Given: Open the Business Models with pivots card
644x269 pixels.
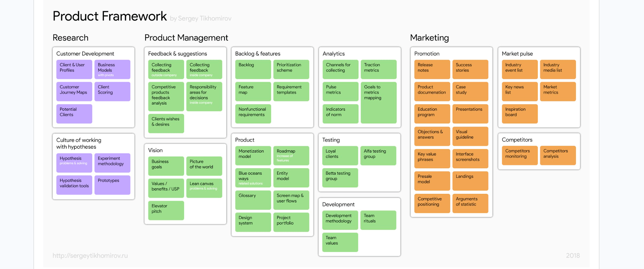Looking at the screenshot, I should tap(112, 69).
